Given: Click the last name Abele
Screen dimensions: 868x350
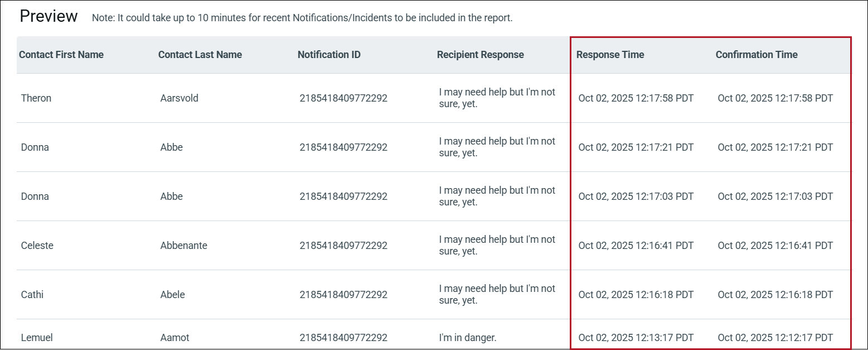Looking at the screenshot, I should click(172, 295).
